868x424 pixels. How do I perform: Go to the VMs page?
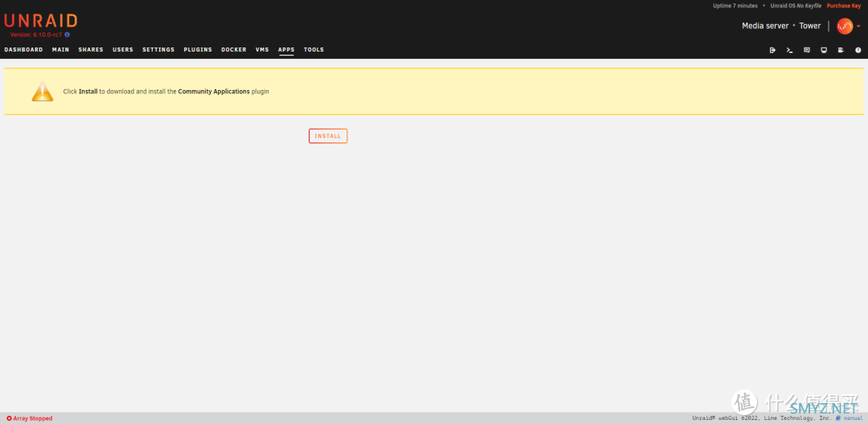(x=262, y=50)
